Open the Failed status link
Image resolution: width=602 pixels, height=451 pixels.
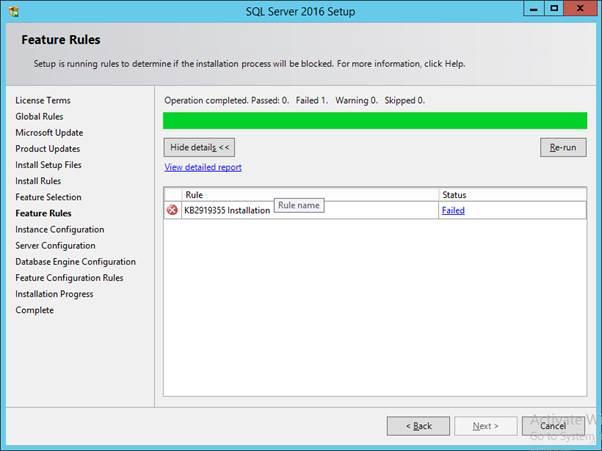click(453, 210)
